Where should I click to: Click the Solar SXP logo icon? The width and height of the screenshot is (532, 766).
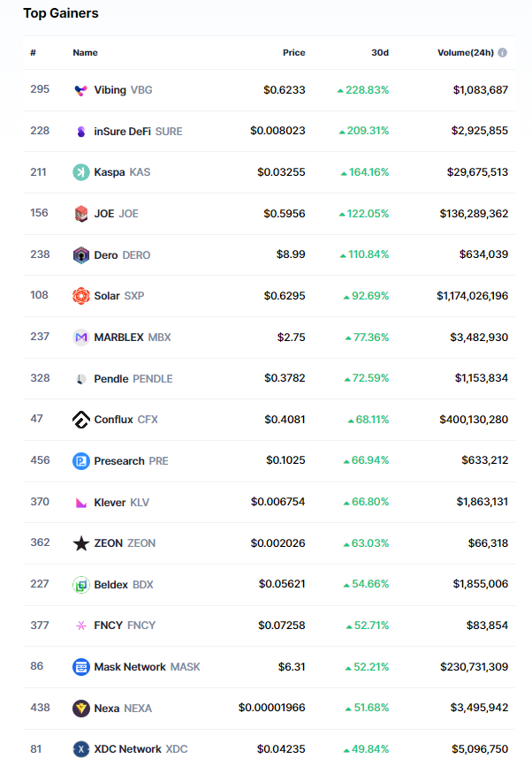[81, 296]
